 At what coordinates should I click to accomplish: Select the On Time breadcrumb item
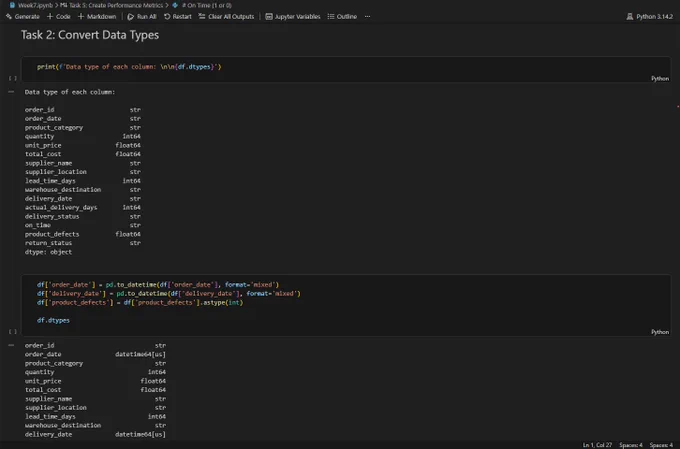click(202, 5)
